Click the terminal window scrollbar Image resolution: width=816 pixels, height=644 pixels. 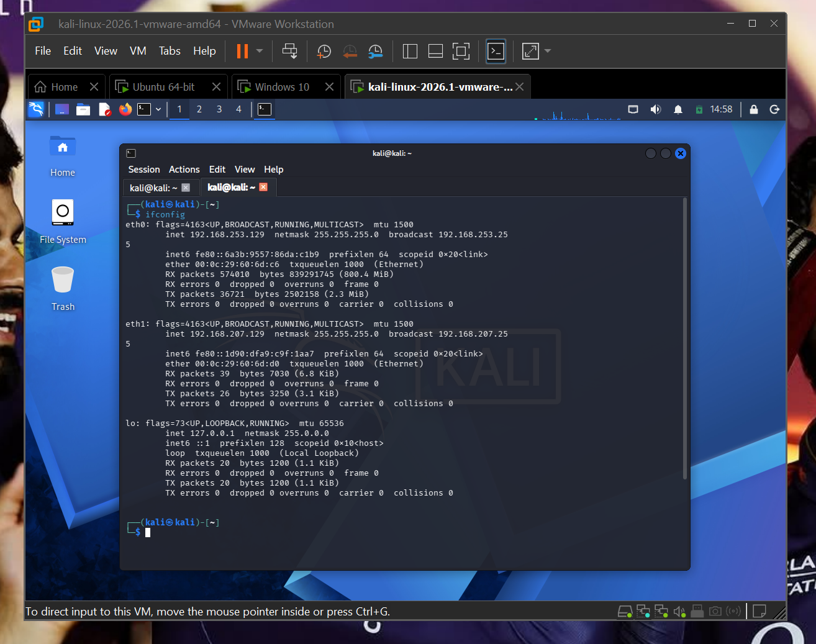pyautogui.click(x=685, y=338)
